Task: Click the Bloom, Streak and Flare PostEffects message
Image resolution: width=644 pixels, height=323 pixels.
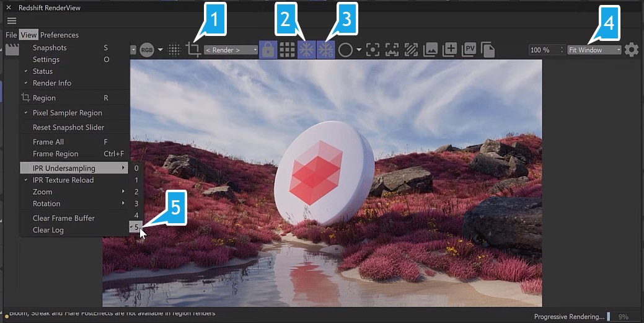Action: point(112,314)
